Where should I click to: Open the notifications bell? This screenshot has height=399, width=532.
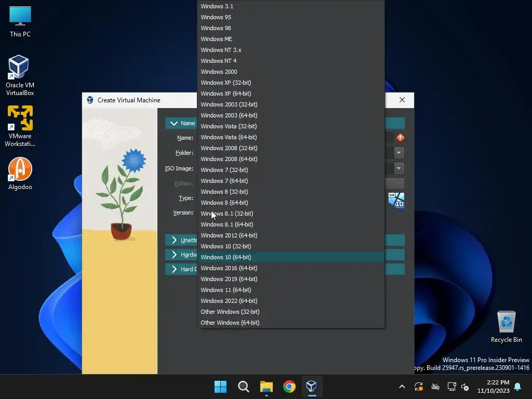point(518,387)
